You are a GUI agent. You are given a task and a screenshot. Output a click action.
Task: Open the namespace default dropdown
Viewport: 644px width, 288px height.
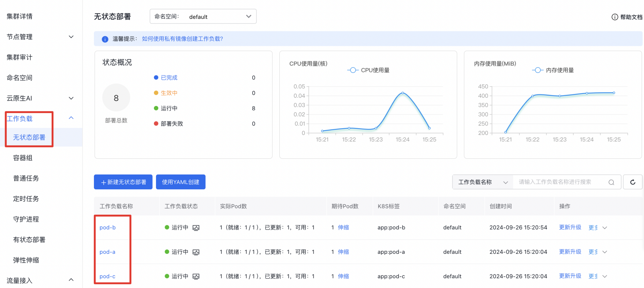[203, 16]
